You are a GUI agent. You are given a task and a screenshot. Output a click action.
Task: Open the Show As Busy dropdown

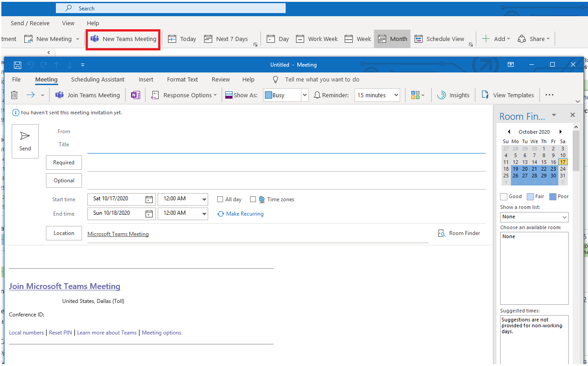(x=305, y=95)
